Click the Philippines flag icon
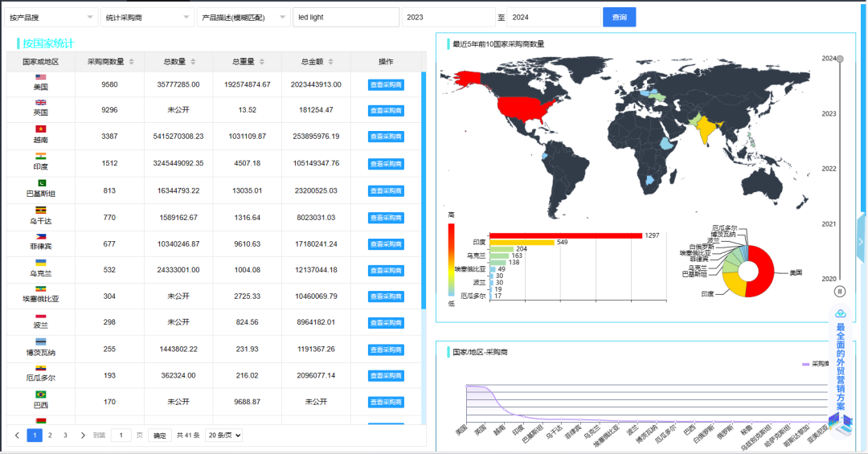The width and height of the screenshot is (868, 454). [x=40, y=236]
